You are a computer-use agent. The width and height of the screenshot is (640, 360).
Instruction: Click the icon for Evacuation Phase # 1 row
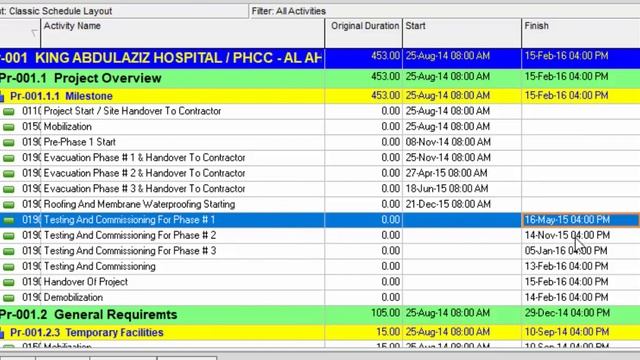tap(9, 158)
